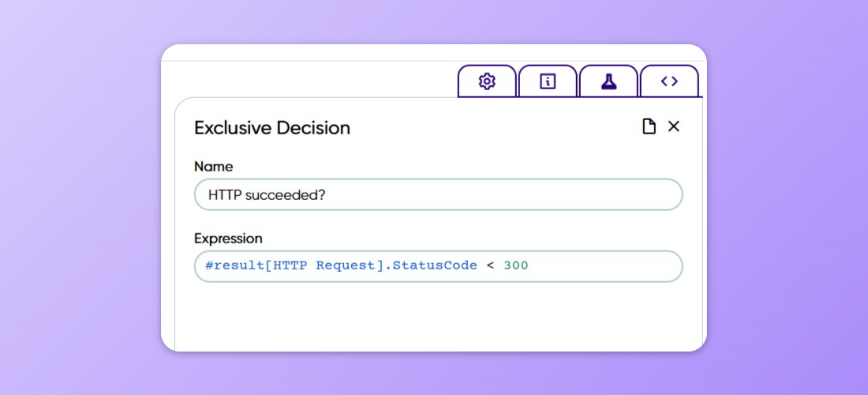The height and width of the screenshot is (395, 868).
Task: Show the code view tab
Action: [x=669, y=81]
